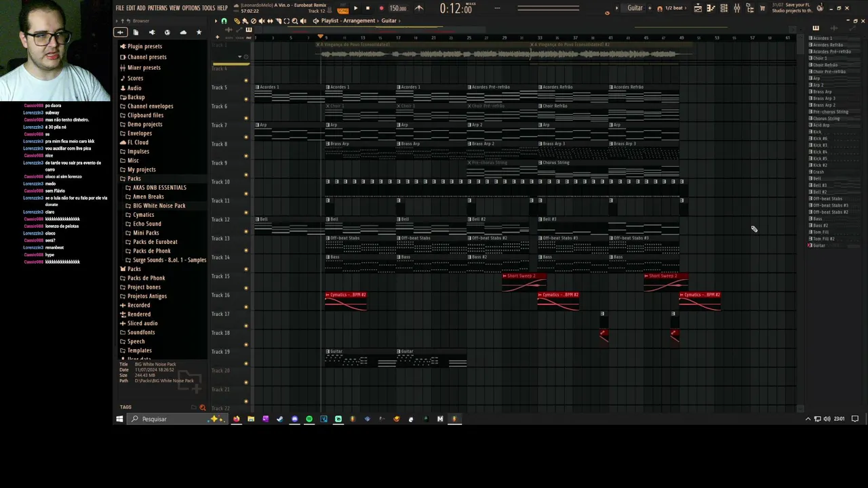Open the playlist options menu arrow

click(x=216, y=21)
